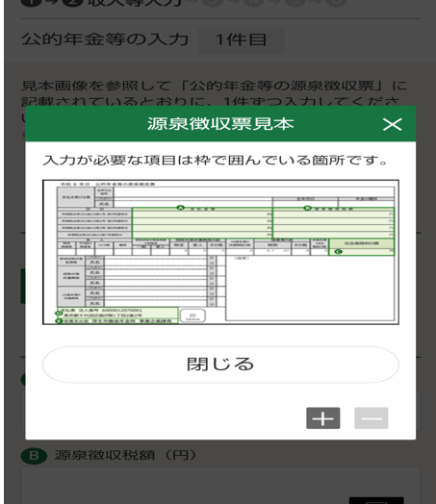Image resolution: width=436 pixels, height=504 pixels.
Task: Click the 閉じる button
Action: click(x=220, y=365)
